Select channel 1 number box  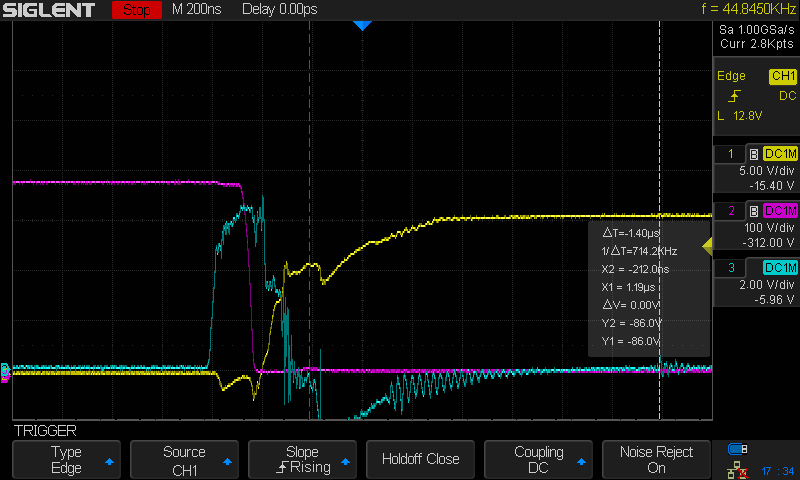[730, 154]
